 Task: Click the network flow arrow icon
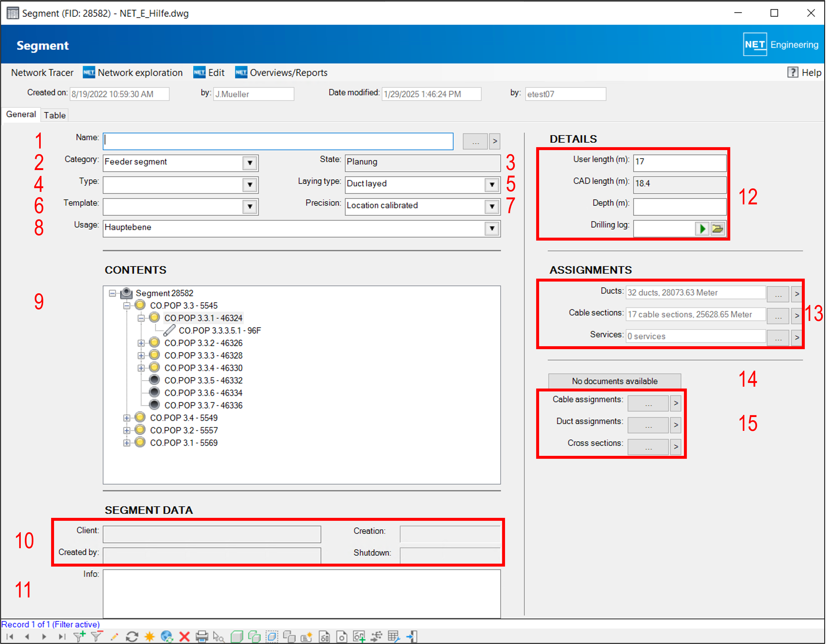[x=377, y=636]
